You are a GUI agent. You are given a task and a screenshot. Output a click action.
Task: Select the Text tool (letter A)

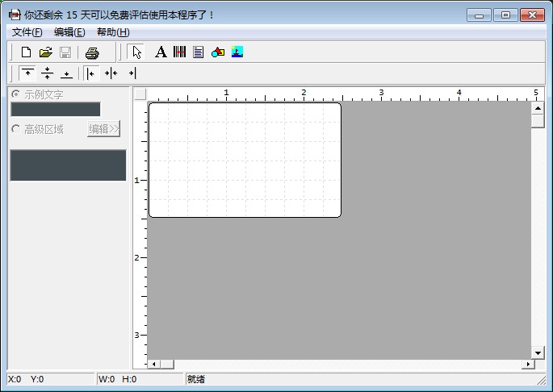(161, 52)
